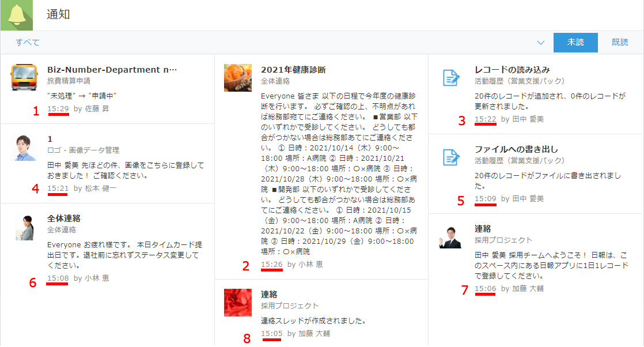The width and height of the screenshot is (644, 347).
Task: Open the tangerine icon for 2021年健康診断
Action: [x=237, y=77]
